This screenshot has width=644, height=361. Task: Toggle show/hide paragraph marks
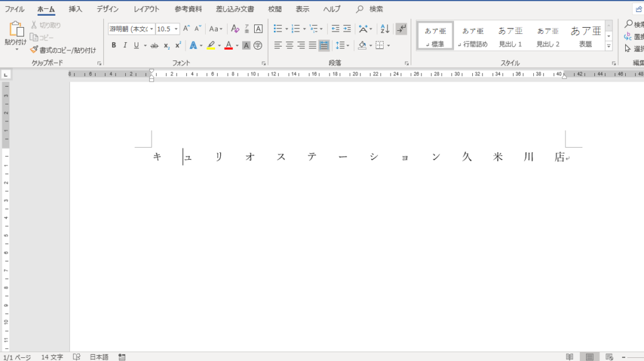(x=401, y=29)
